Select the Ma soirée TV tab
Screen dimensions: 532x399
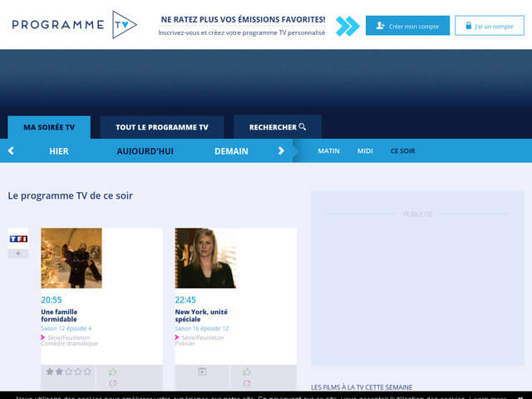coord(49,127)
